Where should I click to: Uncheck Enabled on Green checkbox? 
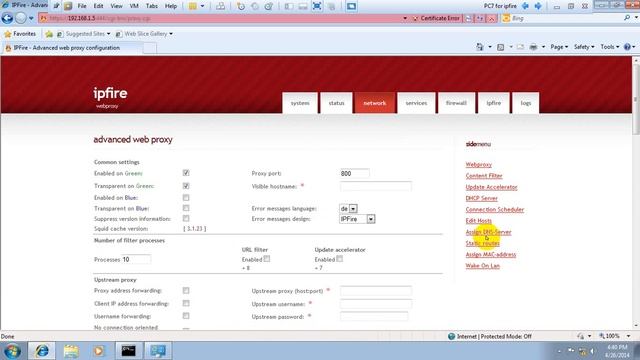186,173
